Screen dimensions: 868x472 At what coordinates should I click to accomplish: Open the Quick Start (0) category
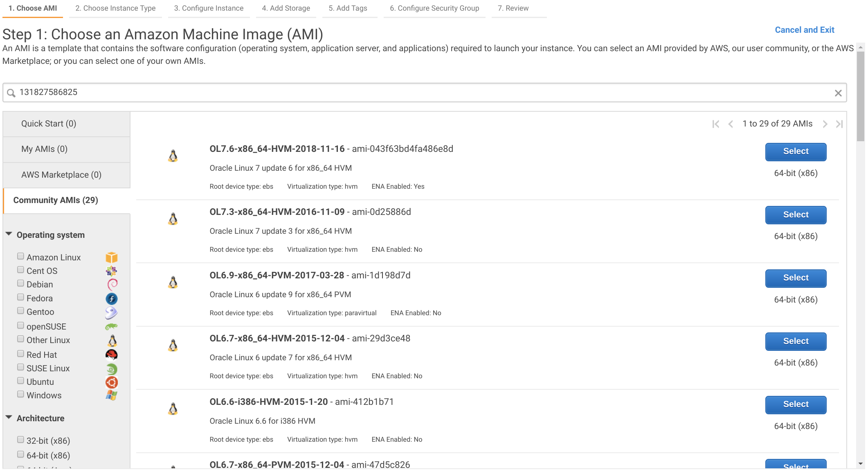tap(67, 124)
